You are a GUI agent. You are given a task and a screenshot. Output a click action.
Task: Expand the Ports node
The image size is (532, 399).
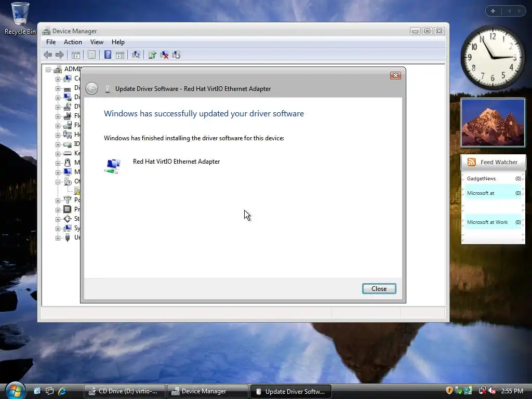(58, 201)
